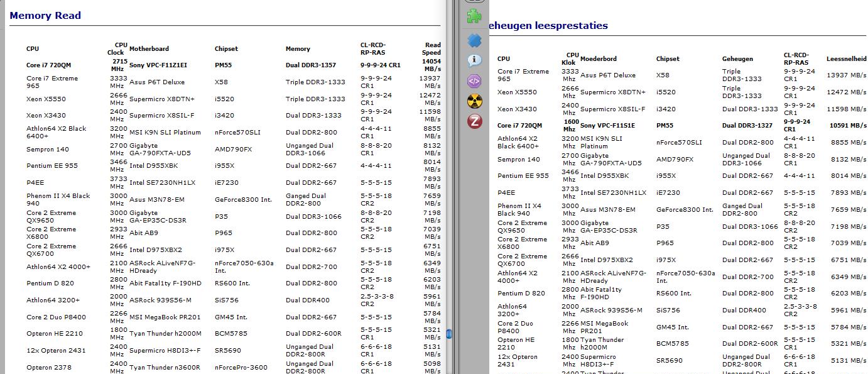This screenshot has width=868, height=374.
Task: Click "SiS756" in the right window
Action: point(668,311)
